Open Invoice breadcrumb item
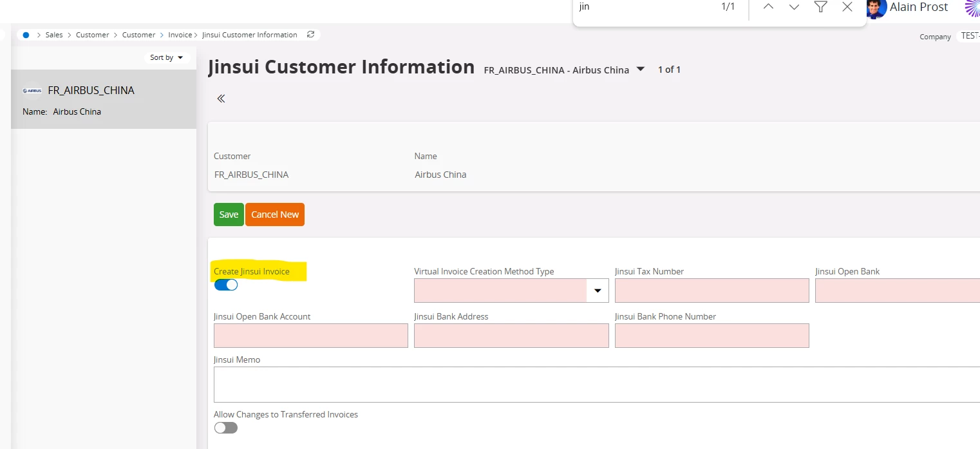Screen dimensions: 980x449 pyautogui.click(x=180, y=35)
